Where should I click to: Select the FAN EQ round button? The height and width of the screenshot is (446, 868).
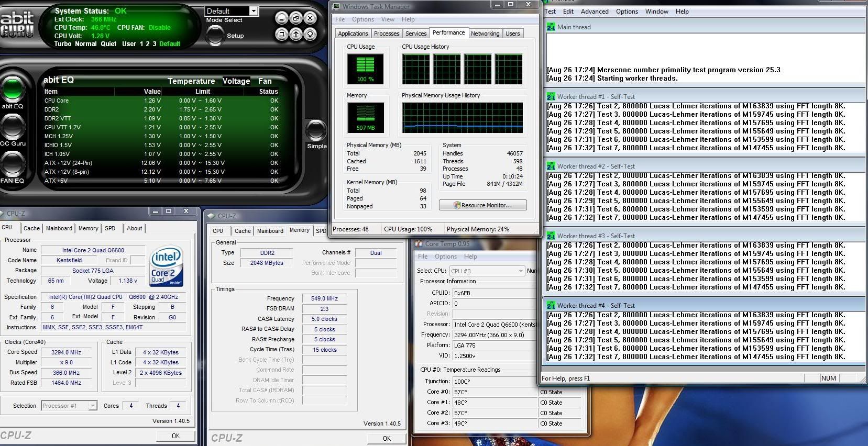(13, 163)
